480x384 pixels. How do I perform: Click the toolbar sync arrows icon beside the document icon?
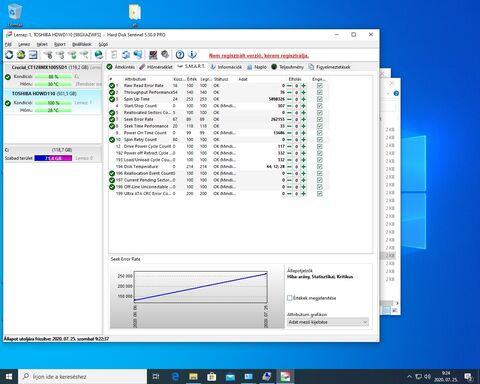pyautogui.click(x=126, y=55)
